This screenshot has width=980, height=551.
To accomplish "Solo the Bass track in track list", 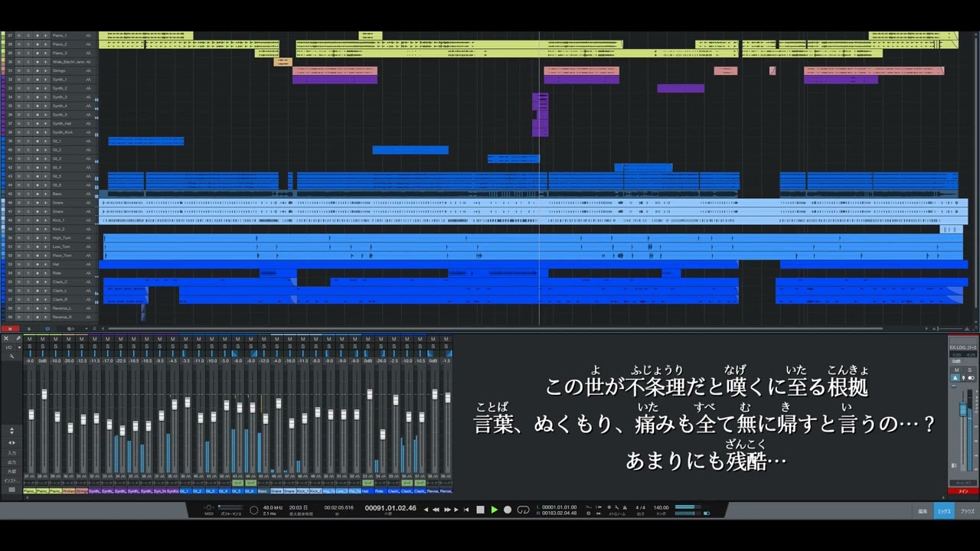I will 28,194.
